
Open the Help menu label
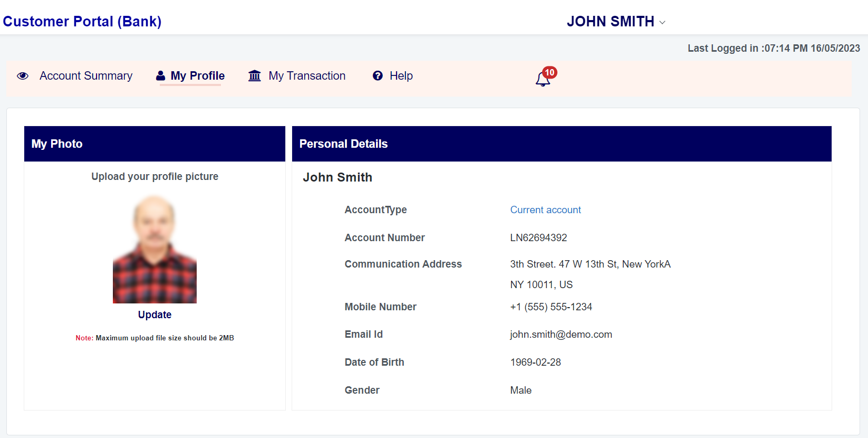(x=401, y=76)
